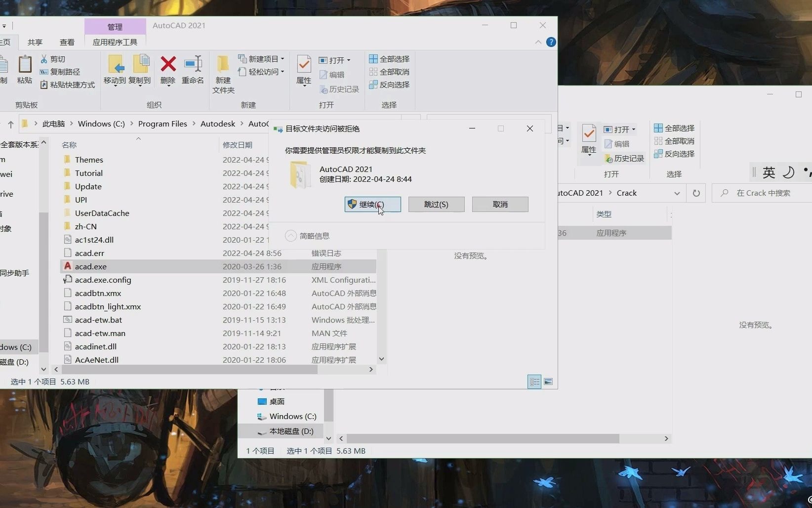Click Skip (跳过) button in dialog

pos(436,204)
